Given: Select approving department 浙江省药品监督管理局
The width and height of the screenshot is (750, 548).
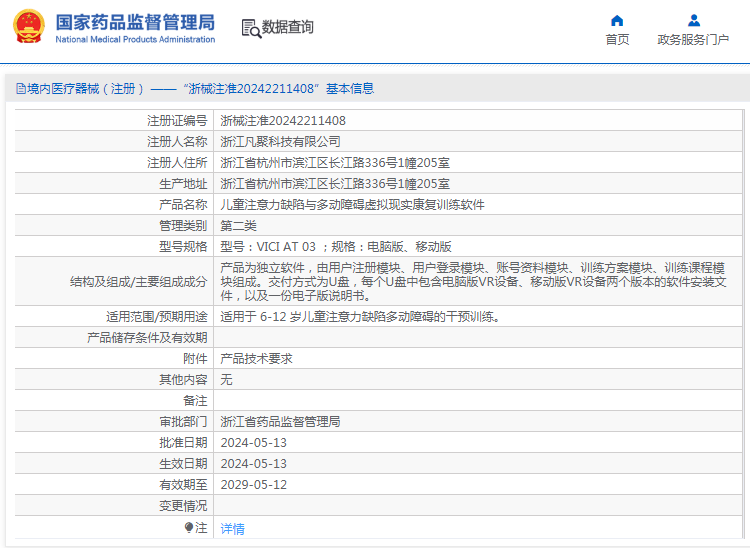Looking at the screenshot, I should coord(280,422).
